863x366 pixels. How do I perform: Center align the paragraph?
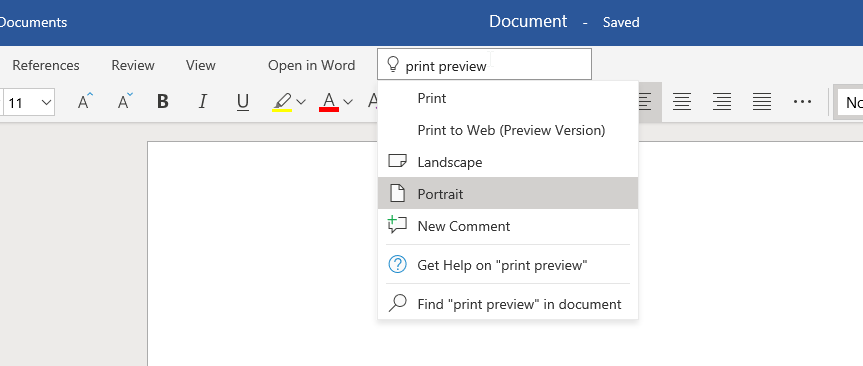(682, 102)
